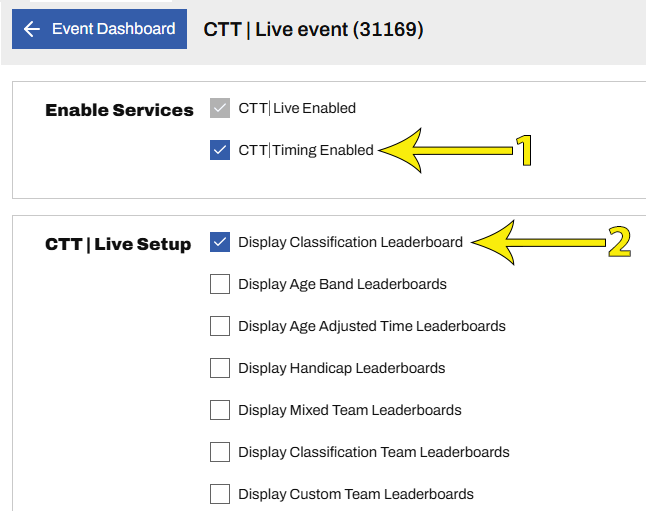Uncheck the CTT|Timing Enabled checkbox
This screenshot has height=515, width=646.
(x=220, y=150)
